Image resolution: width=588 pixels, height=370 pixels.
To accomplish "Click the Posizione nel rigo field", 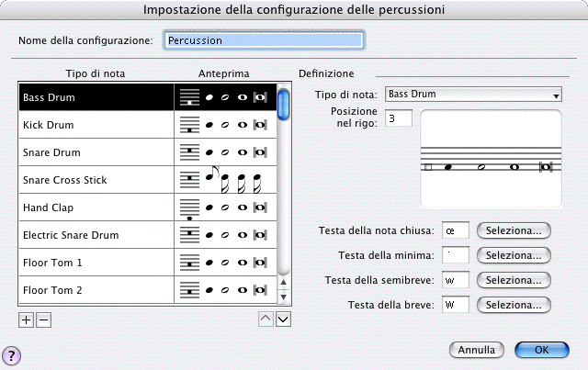I will [x=401, y=118].
